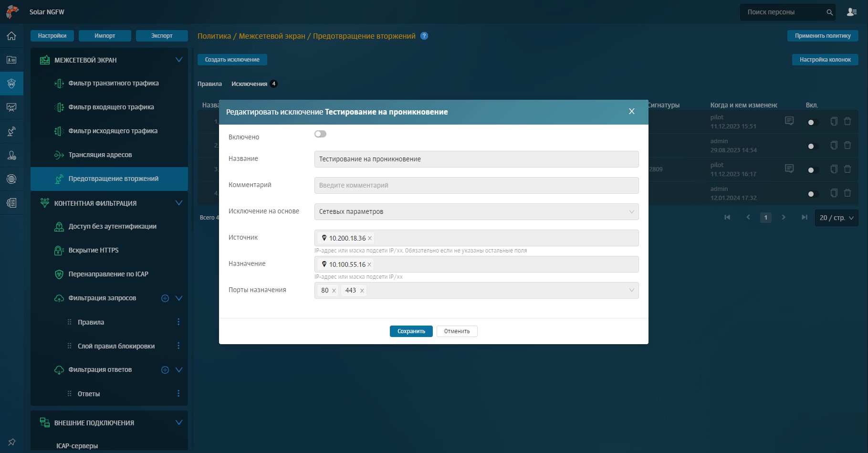
Task: Click the magnifier icon in person search
Action: click(830, 12)
